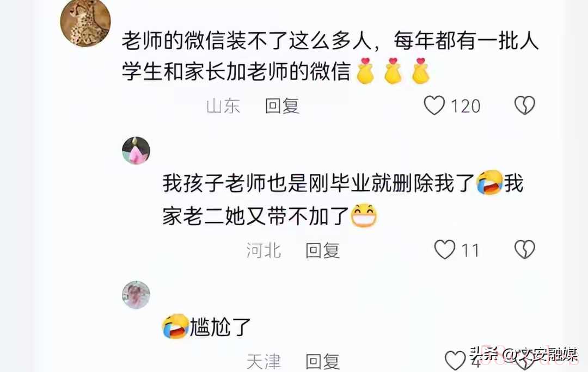Tap the 山东 location label
Image resolution: width=588 pixels, height=372 pixels.
(223, 106)
